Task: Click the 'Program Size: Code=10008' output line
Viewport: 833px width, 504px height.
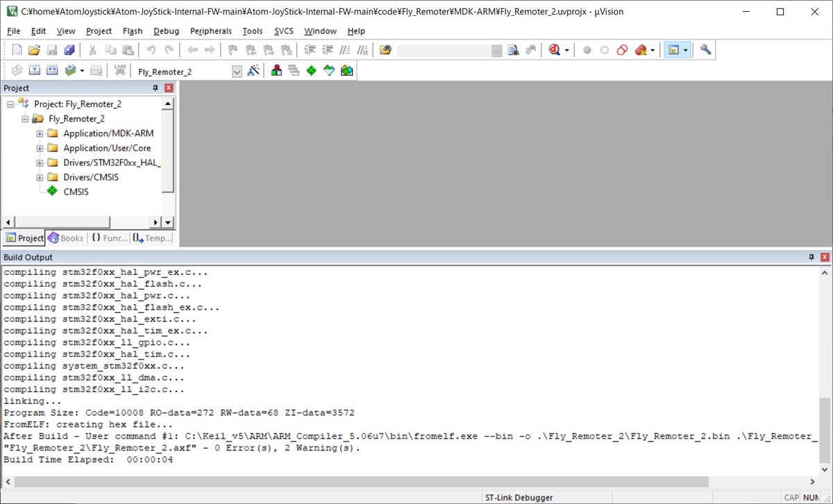Action: coord(179,412)
